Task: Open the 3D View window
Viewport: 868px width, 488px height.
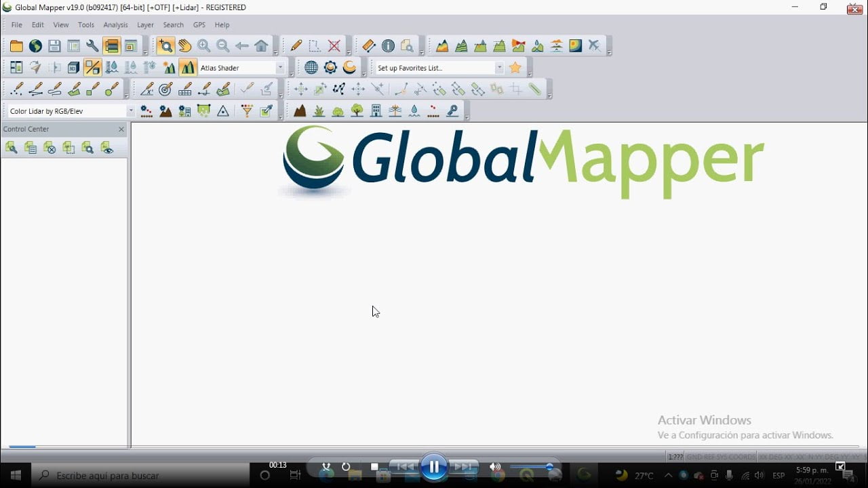Action: point(73,67)
